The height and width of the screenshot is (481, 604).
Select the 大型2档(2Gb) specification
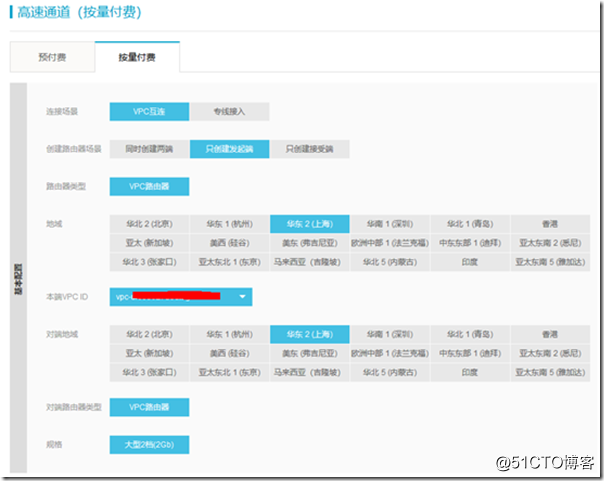coord(149,445)
